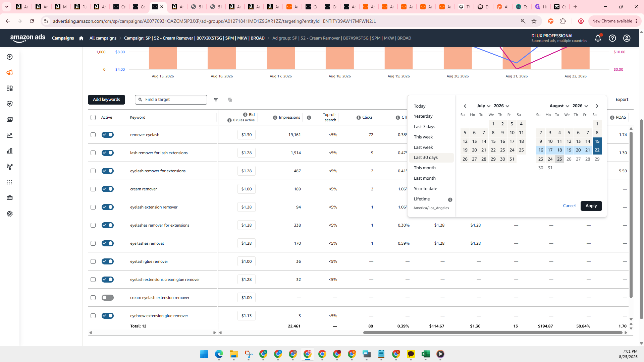Open the notifications bell
The width and height of the screenshot is (644, 362).
(598, 38)
